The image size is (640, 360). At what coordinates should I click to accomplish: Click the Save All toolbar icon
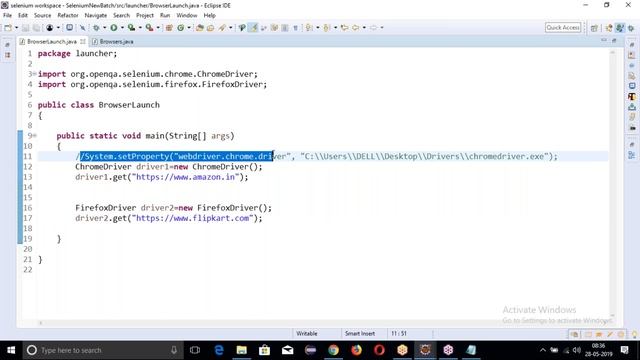pyautogui.click(x=36, y=28)
